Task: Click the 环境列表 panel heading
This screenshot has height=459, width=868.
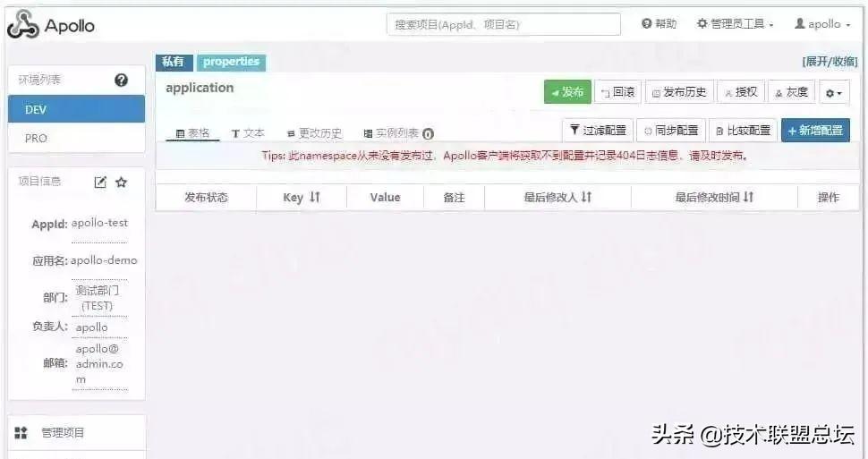Action: point(39,80)
